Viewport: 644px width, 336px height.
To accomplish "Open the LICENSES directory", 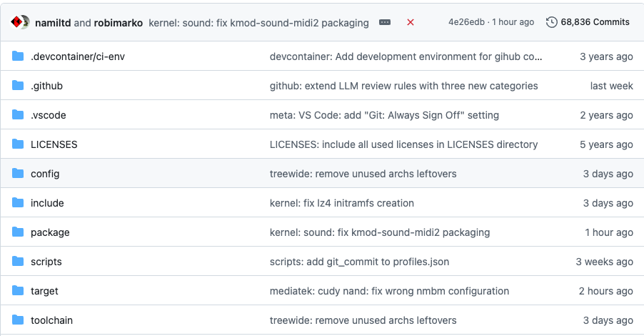I will [x=54, y=144].
